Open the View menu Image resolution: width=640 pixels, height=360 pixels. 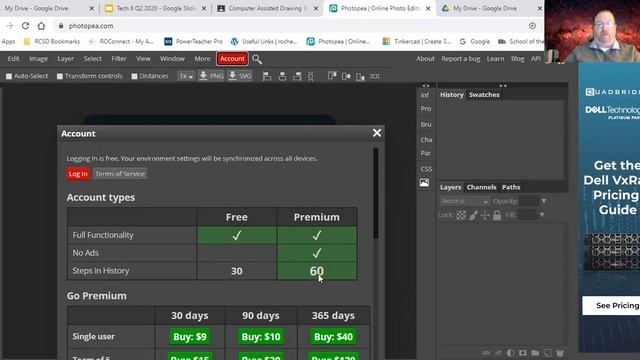pos(143,59)
